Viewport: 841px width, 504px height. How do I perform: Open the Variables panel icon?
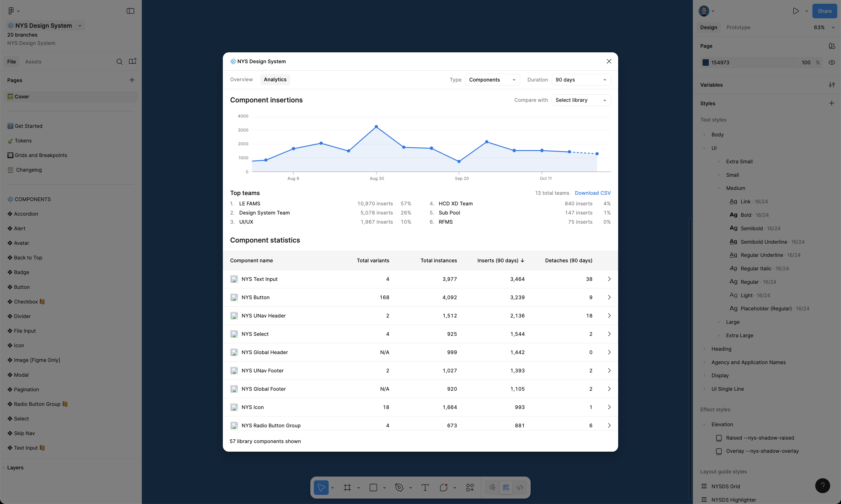tap(832, 85)
